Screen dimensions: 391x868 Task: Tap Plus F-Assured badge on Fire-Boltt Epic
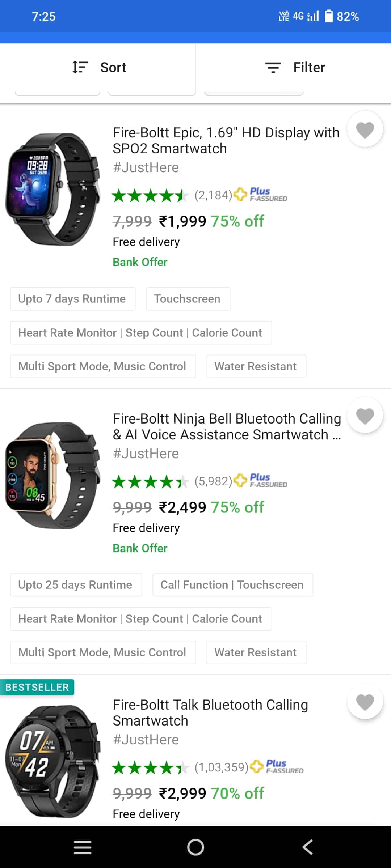(261, 195)
